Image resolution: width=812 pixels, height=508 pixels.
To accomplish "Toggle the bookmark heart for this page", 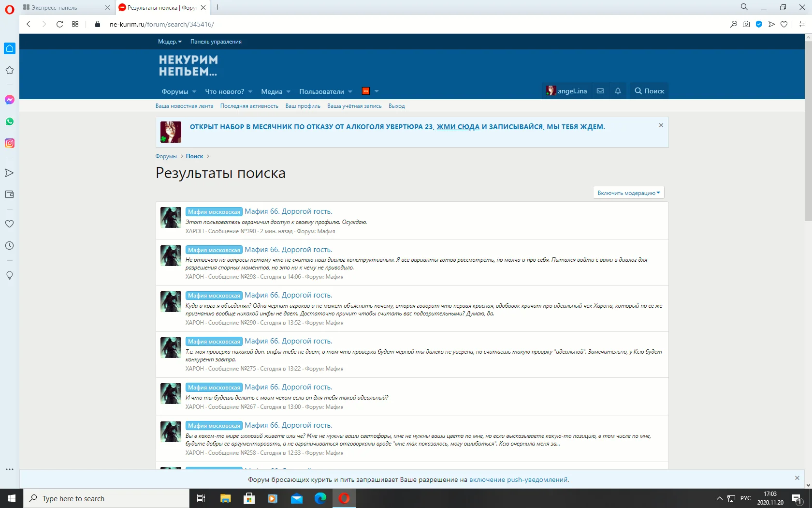I will [784, 24].
